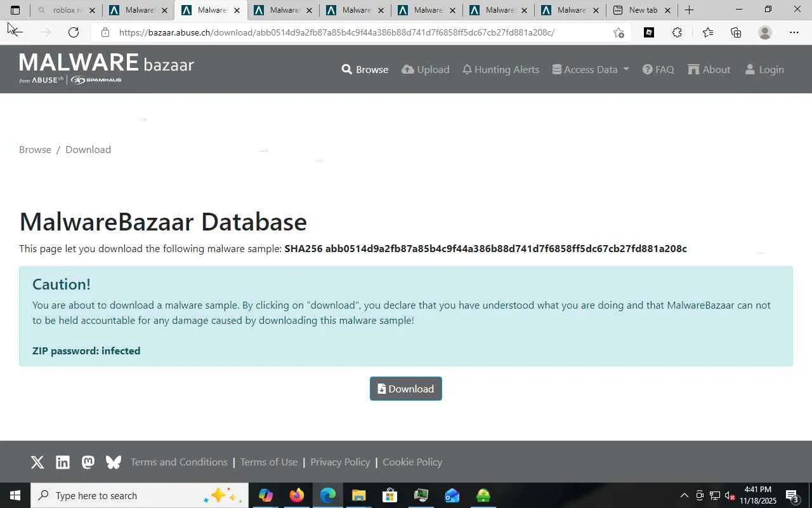The height and width of the screenshot is (508, 812).
Task: Open Microsoft Store from the taskbar
Action: coord(390,495)
